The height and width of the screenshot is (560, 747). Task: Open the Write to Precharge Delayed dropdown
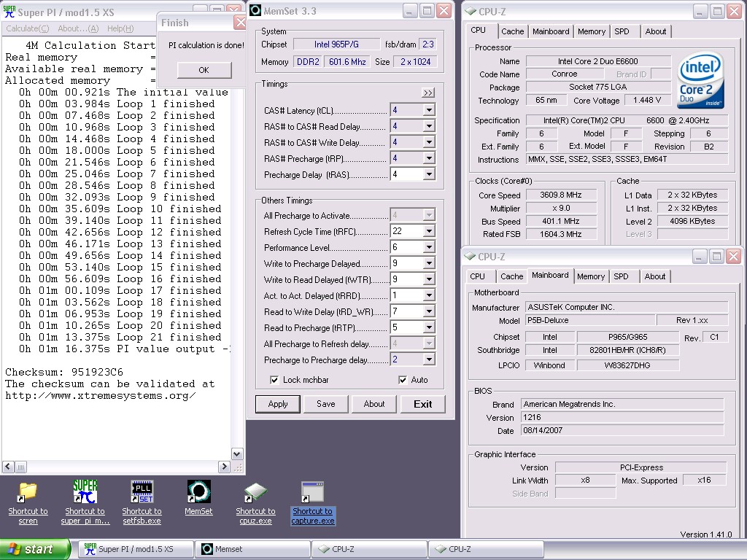click(x=429, y=263)
